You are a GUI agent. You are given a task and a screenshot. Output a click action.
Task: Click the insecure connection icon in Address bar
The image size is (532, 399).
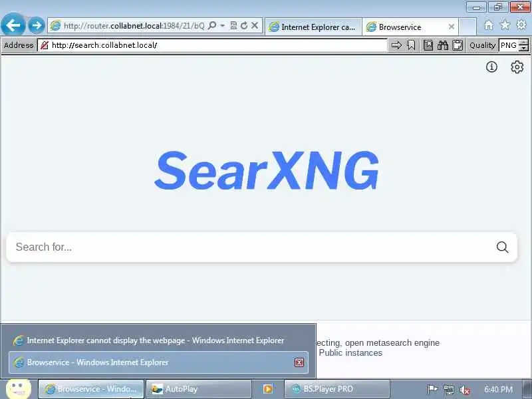(45, 45)
